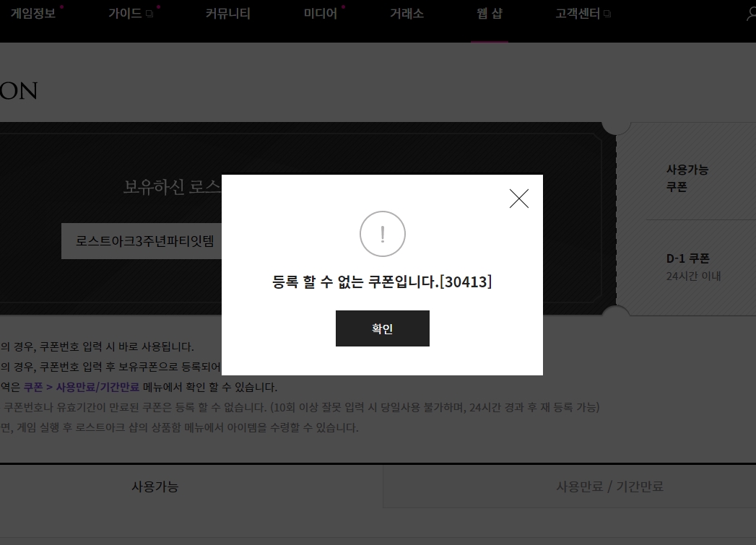This screenshot has width=756, height=545.
Task: Navigate to the 거래소 menu
Action: 407,14
